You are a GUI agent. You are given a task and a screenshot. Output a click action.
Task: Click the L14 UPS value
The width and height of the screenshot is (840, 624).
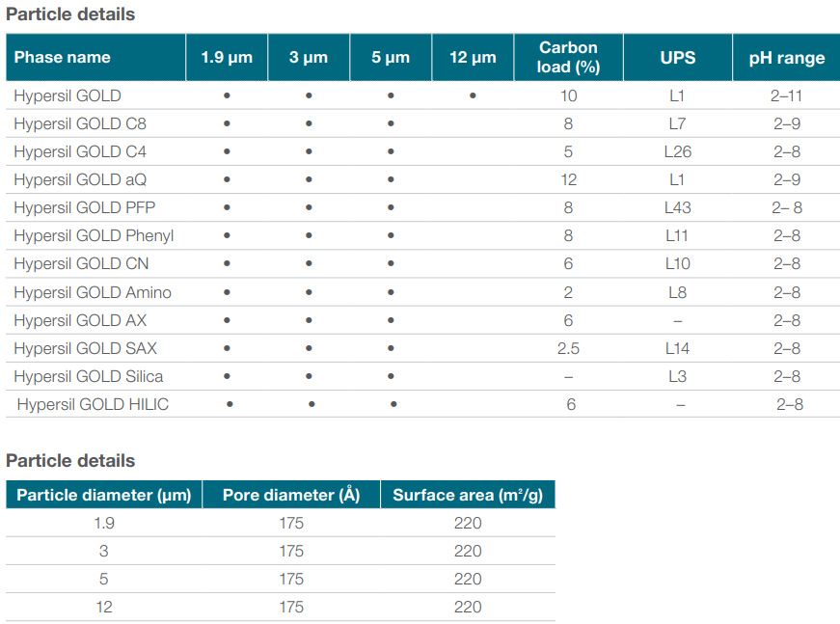677,348
